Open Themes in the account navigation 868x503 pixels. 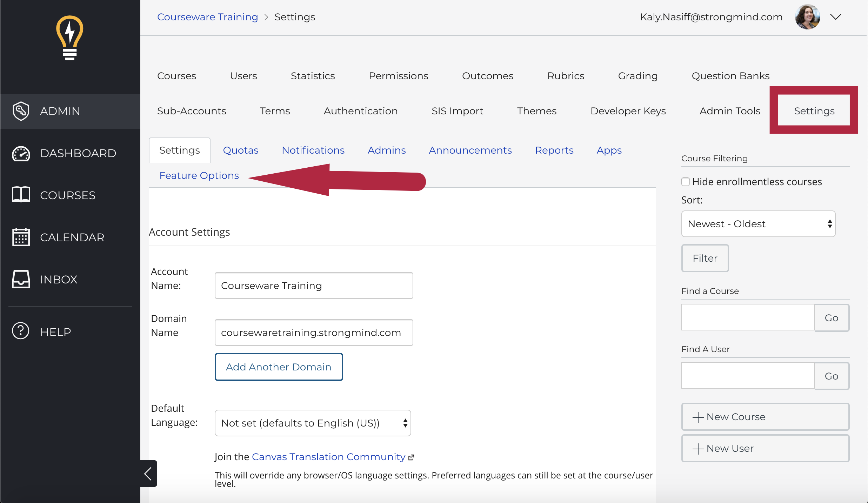tap(536, 111)
